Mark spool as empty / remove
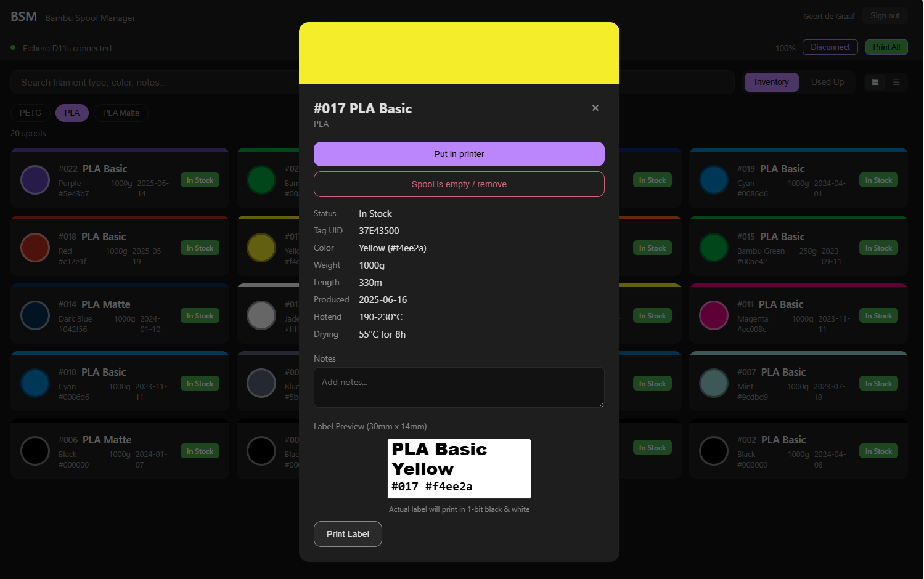924x579 pixels. click(x=459, y=184)
